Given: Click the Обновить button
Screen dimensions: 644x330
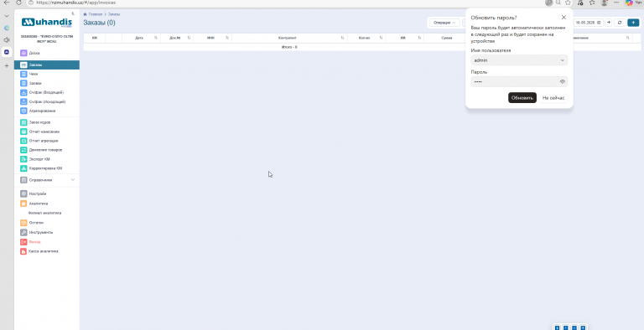Looking at the screenshot, I should pyautogui.click(x=522, y=98).
